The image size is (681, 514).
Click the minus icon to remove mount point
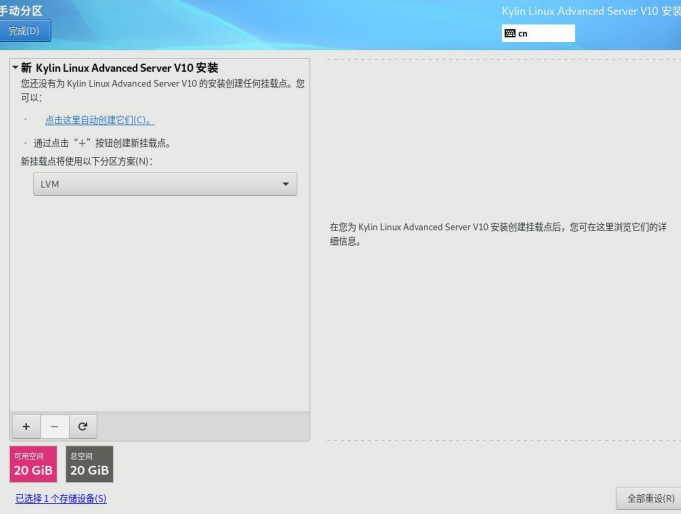pos(55,426)
